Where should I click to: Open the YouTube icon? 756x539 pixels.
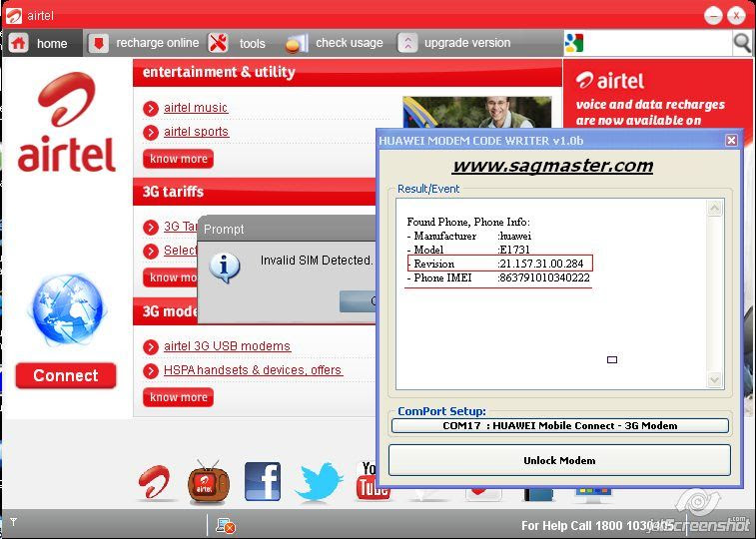pyautogui.click(x=367, y=481)
